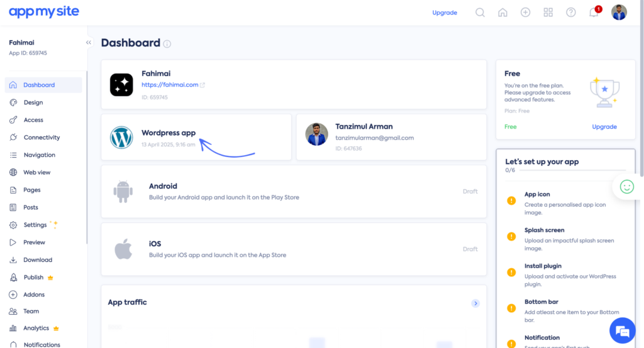Open the search icon in top bar
The image size is (644, 348).
point(480,13)
